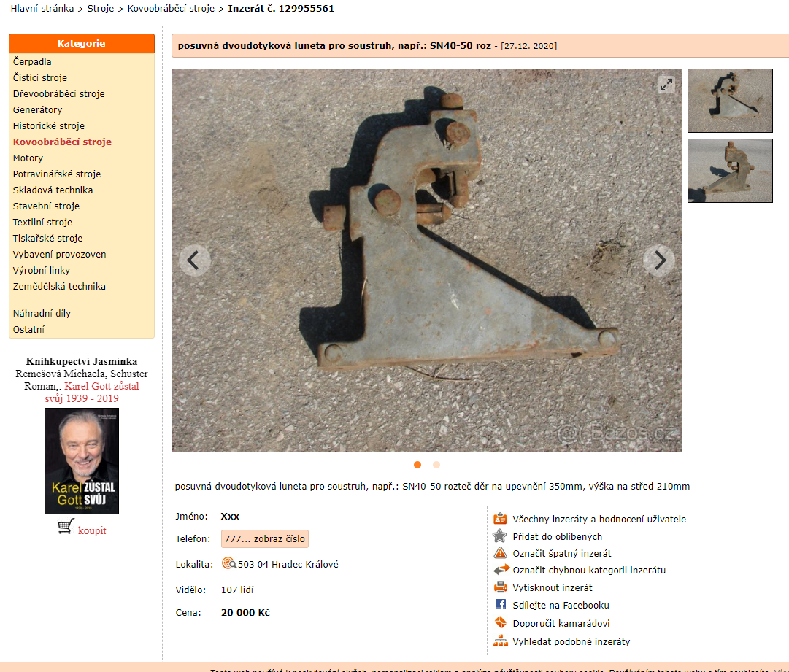Image resolution: width=789 pixels, height=672 pixels.
Task: Click Hlavní stránka in breadcrumb
Action: point(42,9)
